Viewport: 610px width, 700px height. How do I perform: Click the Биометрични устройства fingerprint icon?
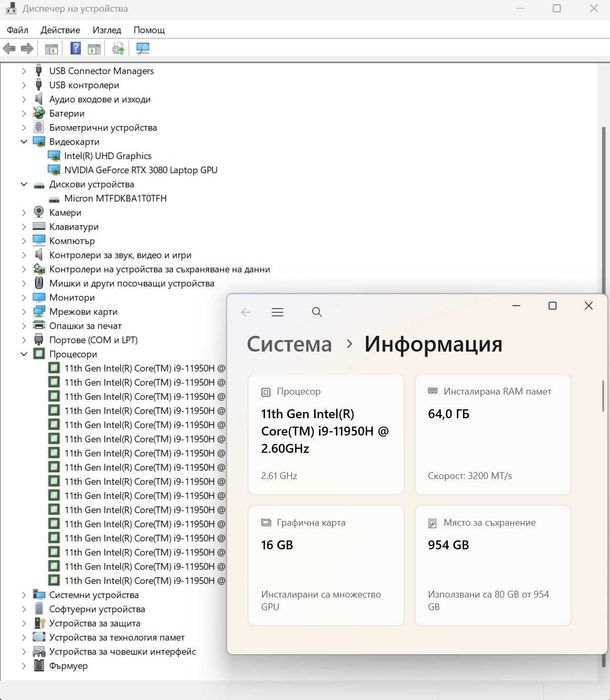point(39,127)
